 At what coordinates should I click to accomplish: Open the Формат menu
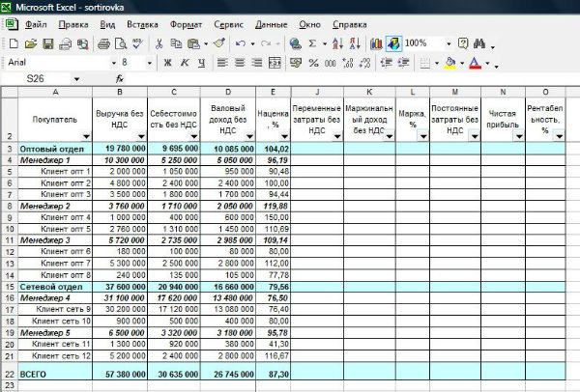coord(186,23)
